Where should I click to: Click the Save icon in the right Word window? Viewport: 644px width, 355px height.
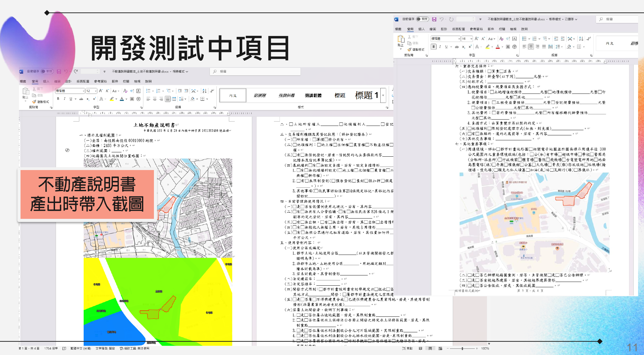click(x=434, y=19)
